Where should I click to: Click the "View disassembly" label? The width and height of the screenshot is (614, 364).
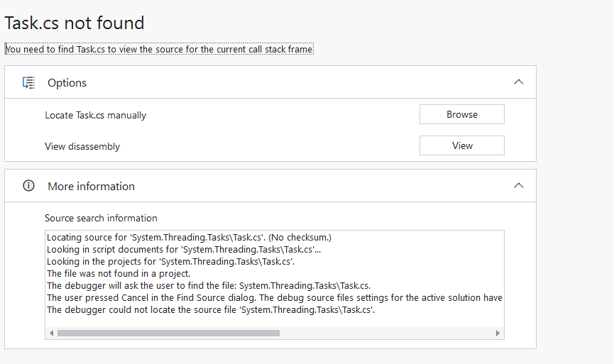[x=82, y=146]
